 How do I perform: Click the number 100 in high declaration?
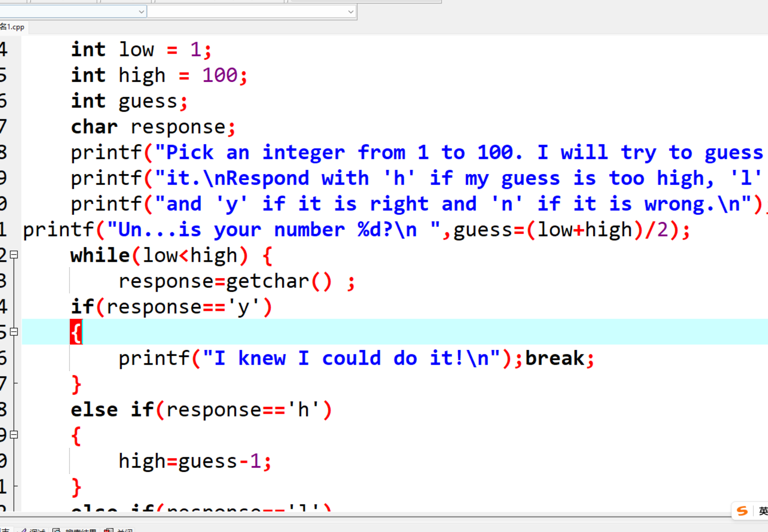[220, 75]
